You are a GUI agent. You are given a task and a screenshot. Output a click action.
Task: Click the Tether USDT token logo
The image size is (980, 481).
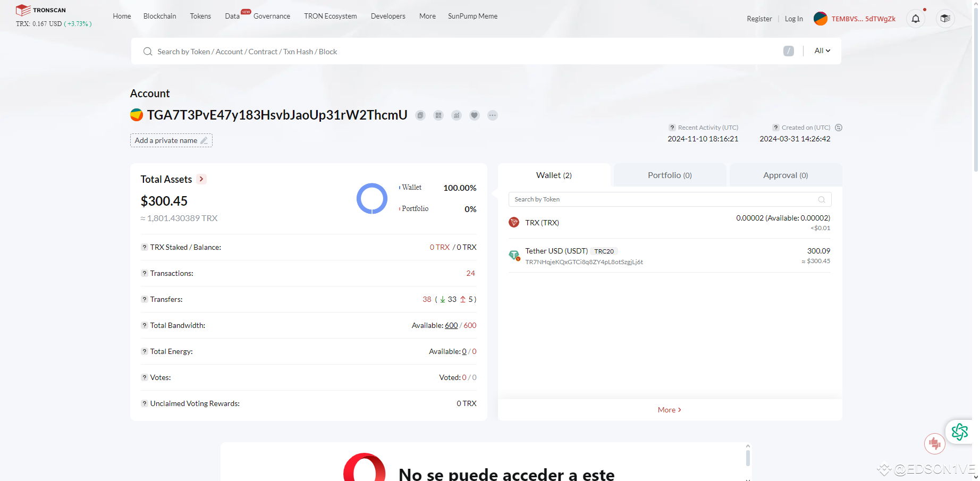tap(514, 256)
